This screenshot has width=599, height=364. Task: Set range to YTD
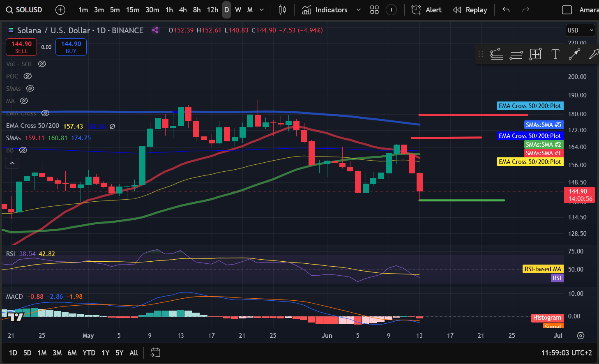89,353
